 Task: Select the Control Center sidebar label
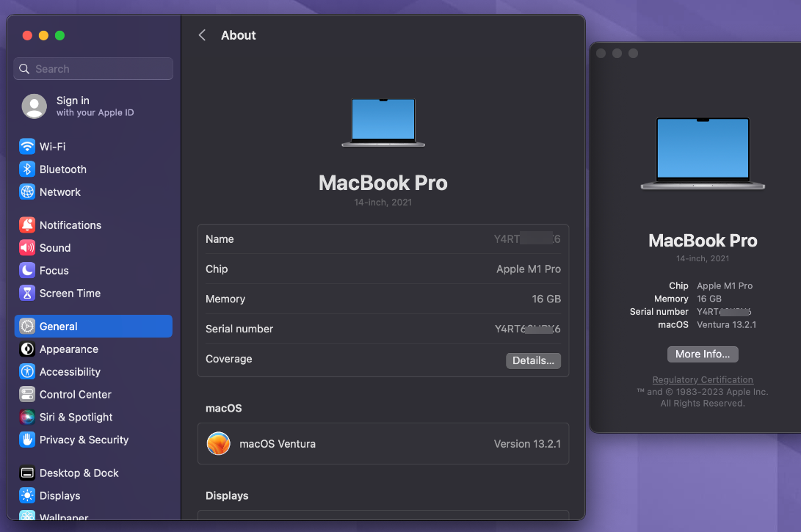tap(76, 394)
